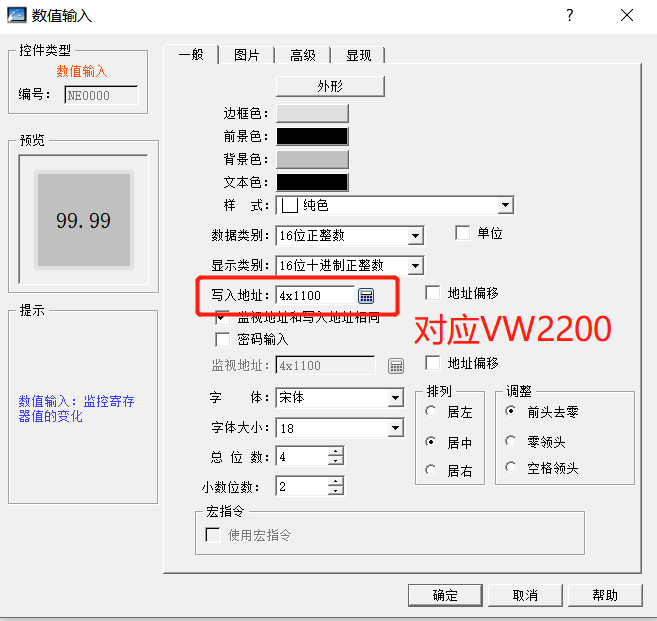Expand the 字体 dropdown showing 宋体

coord(396,398)
